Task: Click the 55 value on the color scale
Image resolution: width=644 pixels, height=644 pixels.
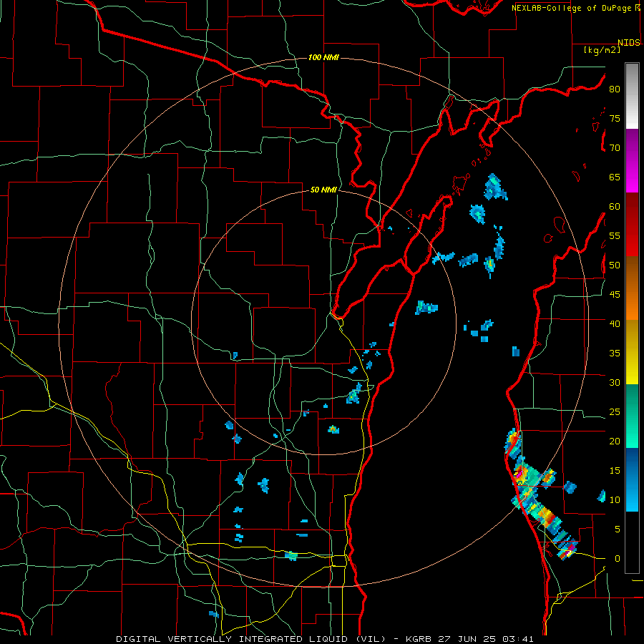Action: coord(615,236)
